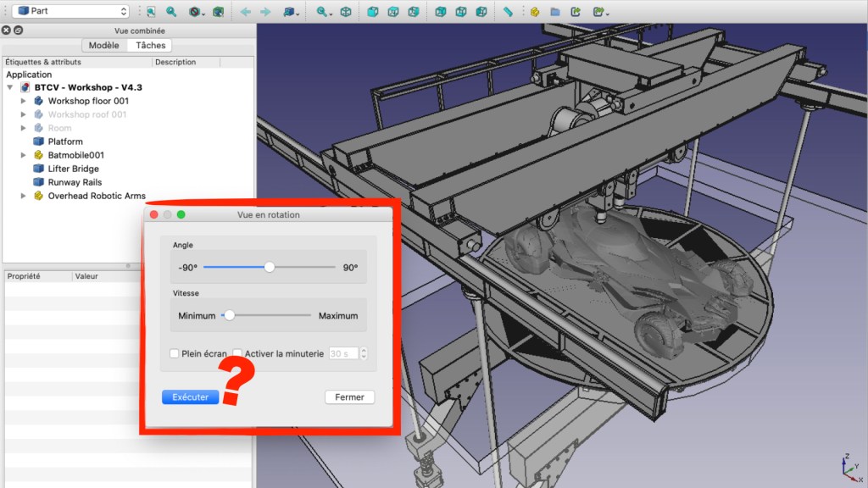This screenshot has height=488, width=868.
Task: Click the Create Part yellow icon
Action: (535, 12)
